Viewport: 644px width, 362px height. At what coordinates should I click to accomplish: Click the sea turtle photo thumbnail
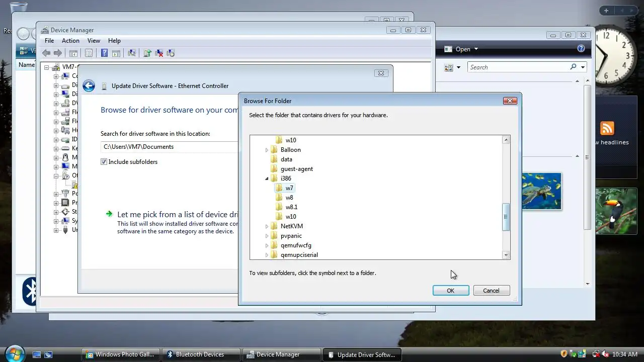(x=541, y=191)
